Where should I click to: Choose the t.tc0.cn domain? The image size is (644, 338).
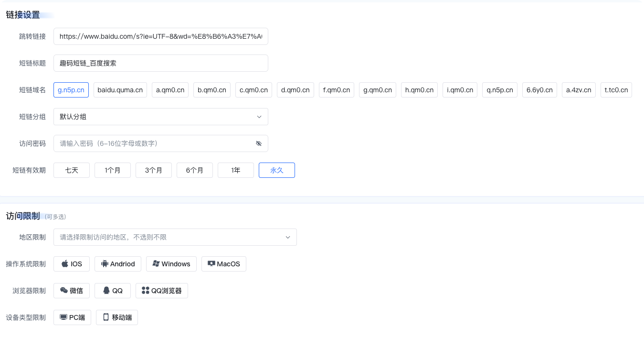pos(616,89)
